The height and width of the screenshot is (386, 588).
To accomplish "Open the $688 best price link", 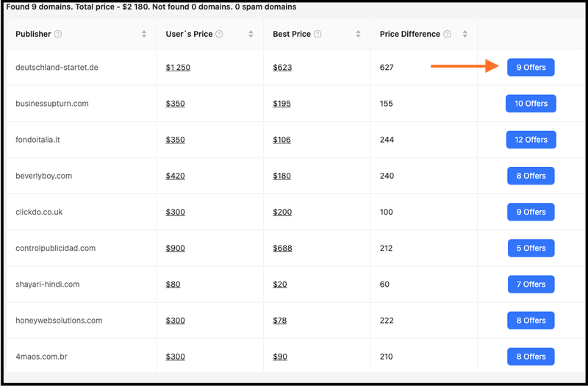I will (282, 249).
